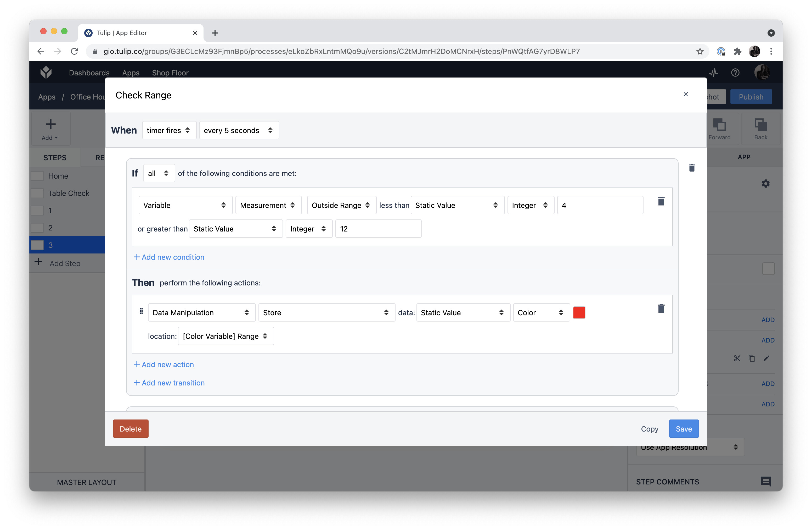Viewport: 812px width, 530px height.
Task: Go to Dashboards in top navigation
Action: point(89,73)
